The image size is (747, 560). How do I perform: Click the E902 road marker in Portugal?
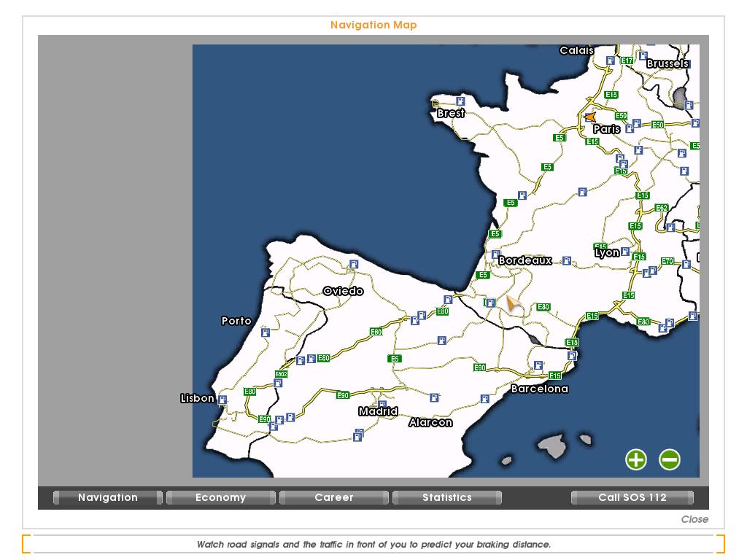[x=281, y=374]
